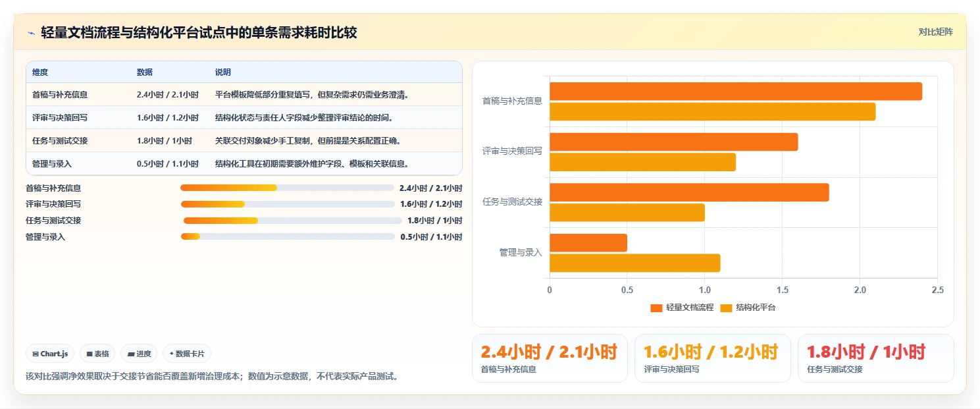Click progress-list value '2.4小时 / 2.1小时'
This screenshot has width=980, height=409.
pyautogui.click(x=430, y=188)
